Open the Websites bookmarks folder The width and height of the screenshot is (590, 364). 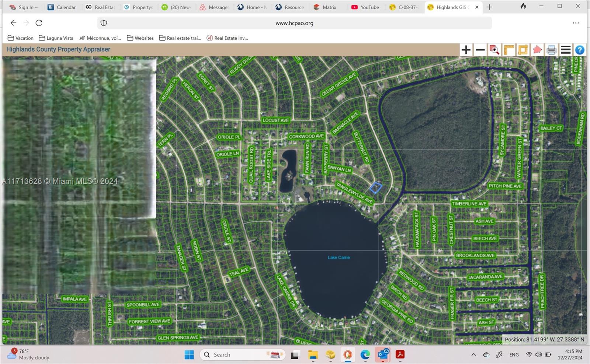point(140,38)
